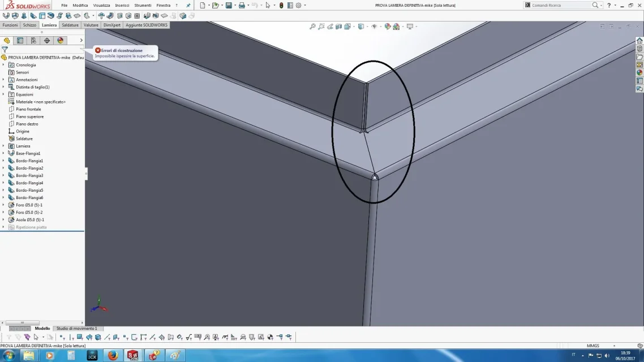Open the Modifica menu
Screen dimensions: 644x362
pos(80,5)
